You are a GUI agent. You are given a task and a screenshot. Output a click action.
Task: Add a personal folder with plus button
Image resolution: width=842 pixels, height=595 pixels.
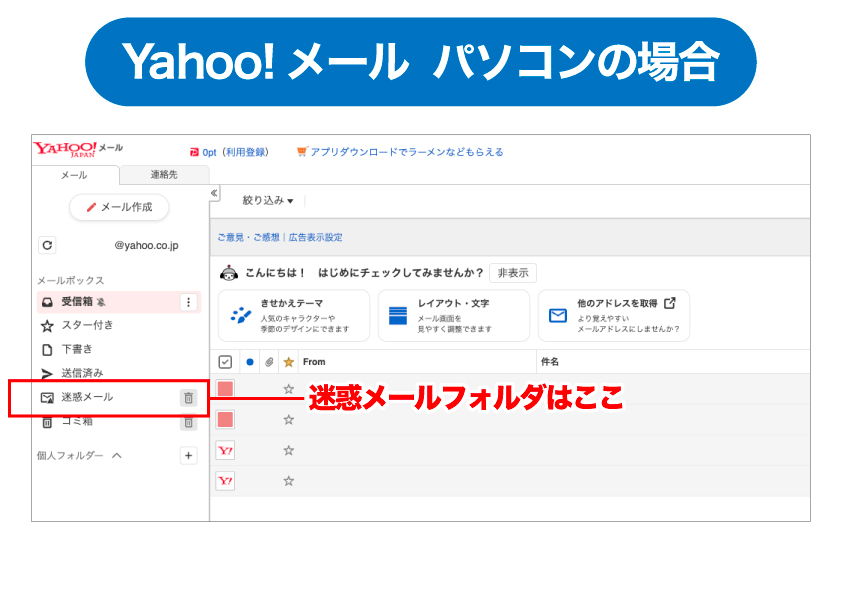coord(188,456)
